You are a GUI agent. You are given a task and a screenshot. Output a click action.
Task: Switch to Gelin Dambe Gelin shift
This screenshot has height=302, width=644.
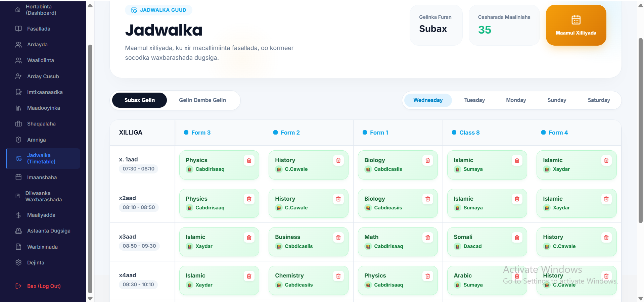click(202, 100)
